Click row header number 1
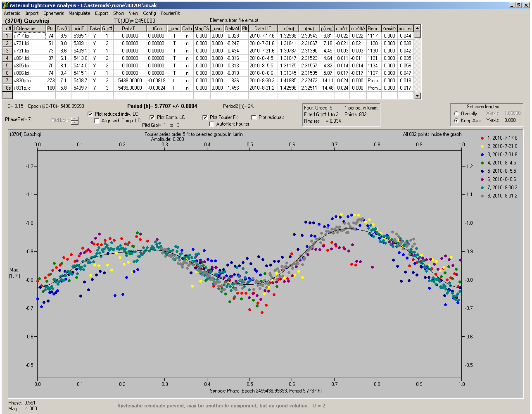Viewport: 532px width, 414px height. [7, 36]
